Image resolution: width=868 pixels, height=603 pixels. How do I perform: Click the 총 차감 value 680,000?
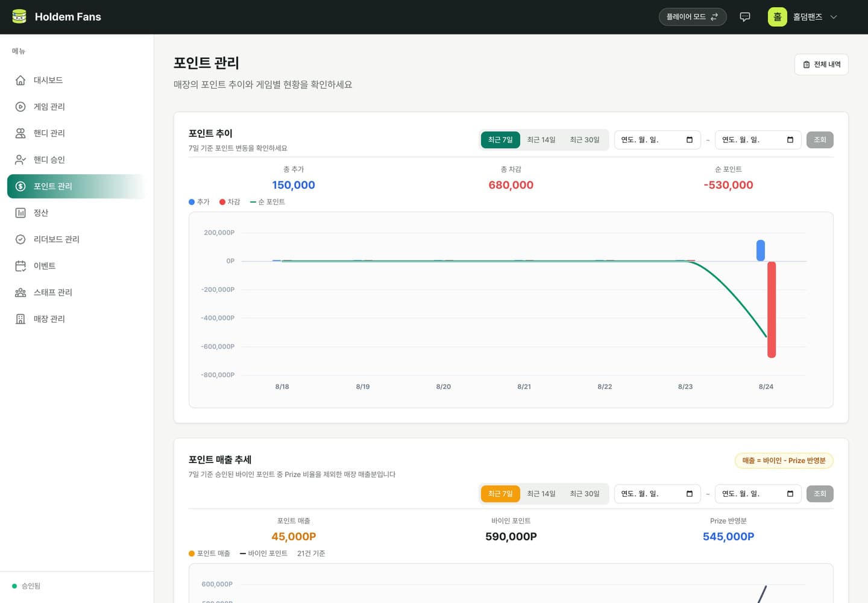click(511, 185)
